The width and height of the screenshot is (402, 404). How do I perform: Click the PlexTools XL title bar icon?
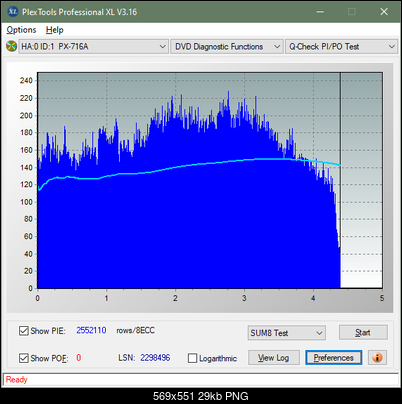(x=12, y=12)
